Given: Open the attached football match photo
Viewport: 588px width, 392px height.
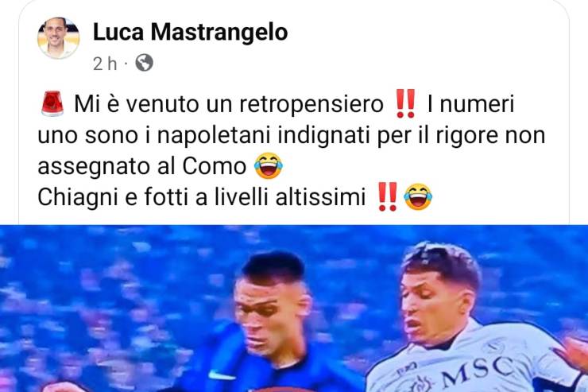Looking at the screenshot, I should coord(294,309).
